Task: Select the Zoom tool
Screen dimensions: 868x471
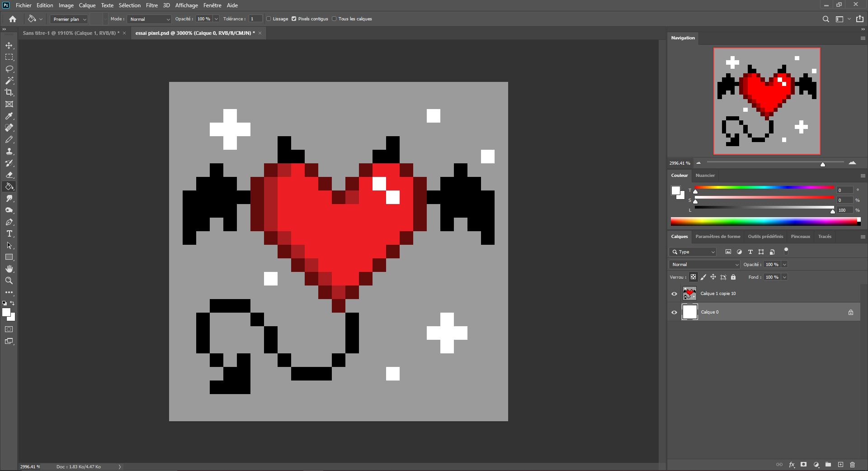Action: 9,281
